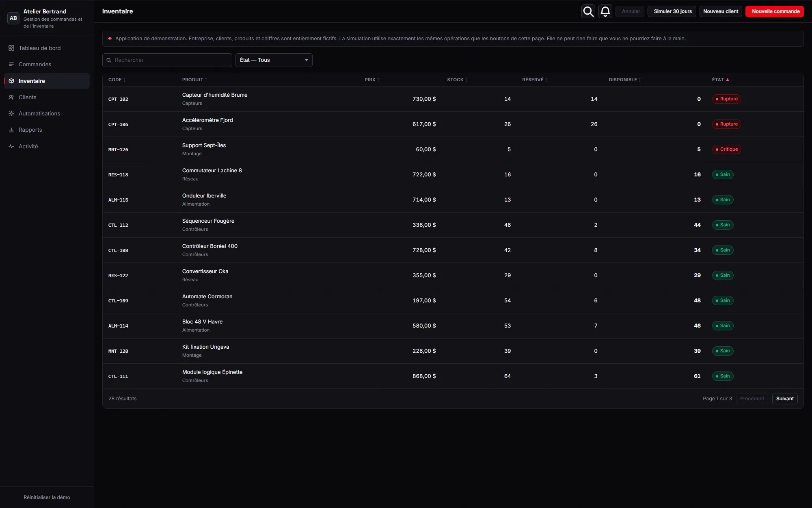Open Automatisations in the sidebar
812x508 pixels.
click(47, 113)
